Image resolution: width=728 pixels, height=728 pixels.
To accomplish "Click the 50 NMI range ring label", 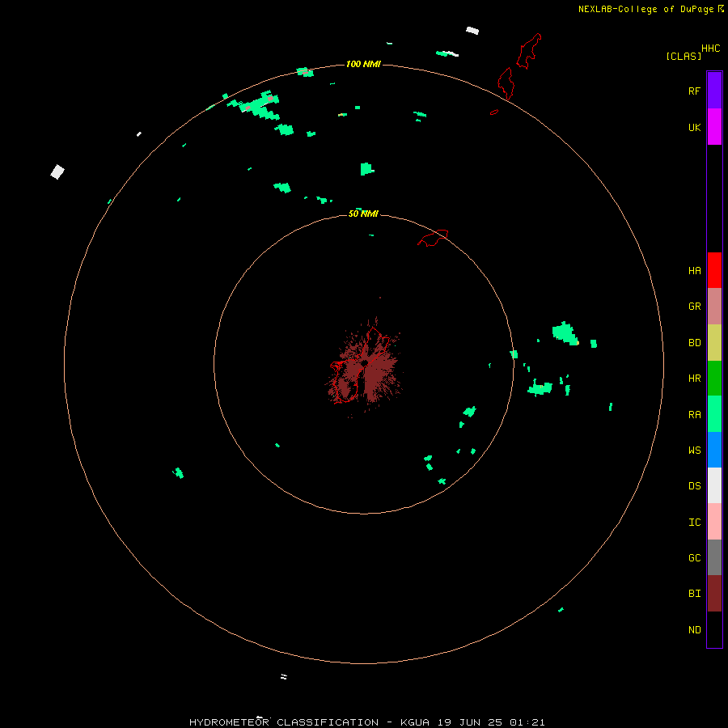I will click(363, 214).
